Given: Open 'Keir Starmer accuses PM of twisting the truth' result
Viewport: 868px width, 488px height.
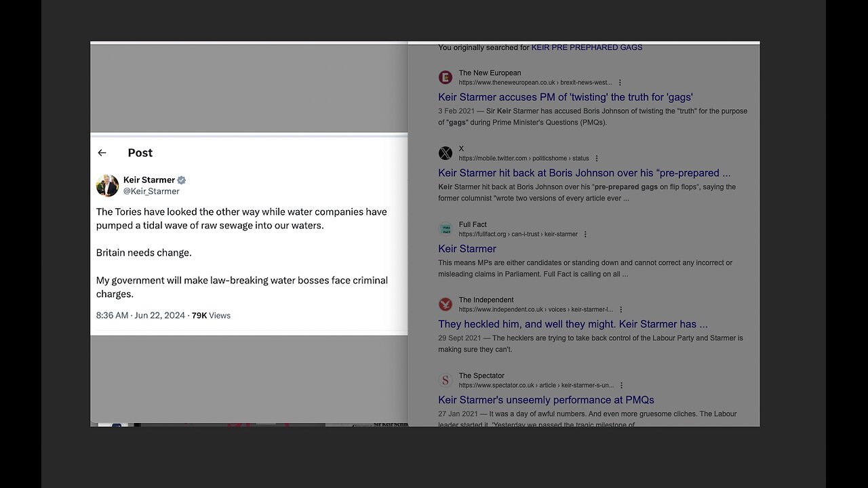Looking at the screenshot, I should coord(566,98).
